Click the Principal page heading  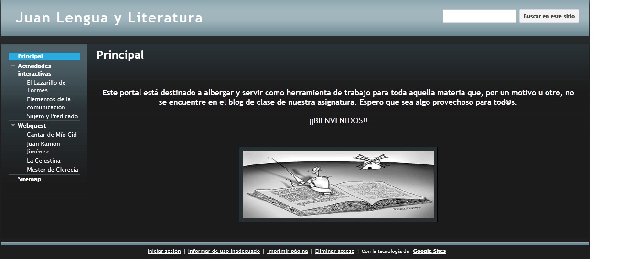[x=120, y=55]
